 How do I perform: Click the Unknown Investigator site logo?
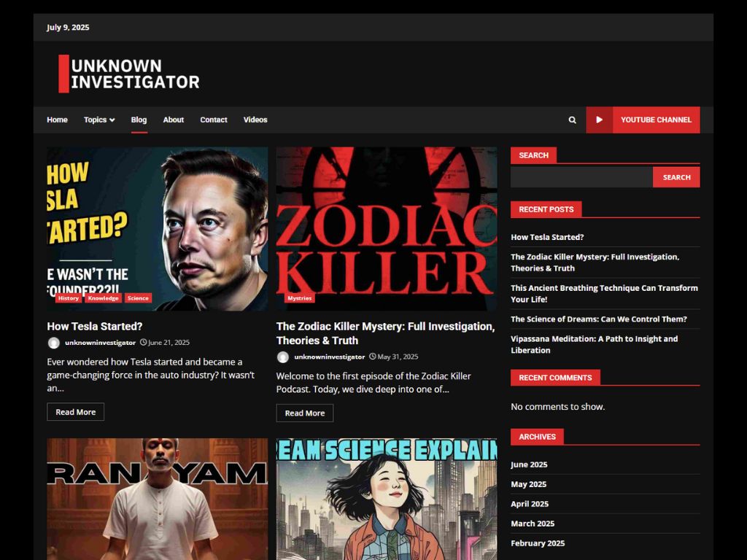(x=129, y=74)
